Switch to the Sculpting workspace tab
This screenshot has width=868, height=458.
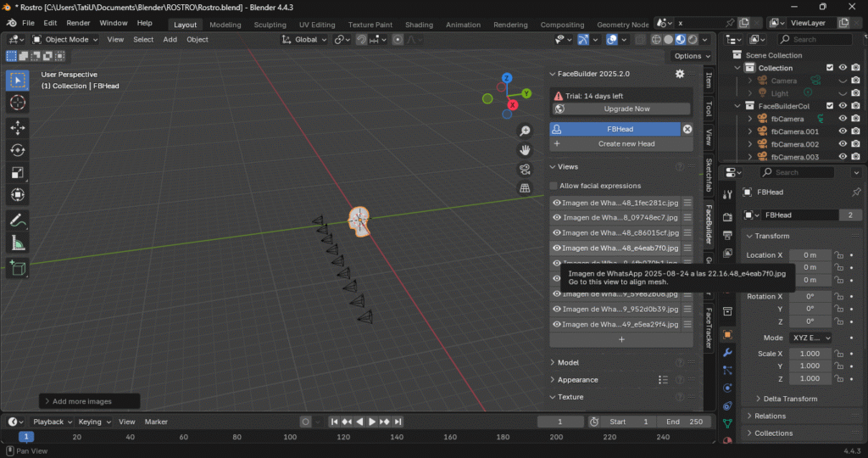click(x=270, y=25)
